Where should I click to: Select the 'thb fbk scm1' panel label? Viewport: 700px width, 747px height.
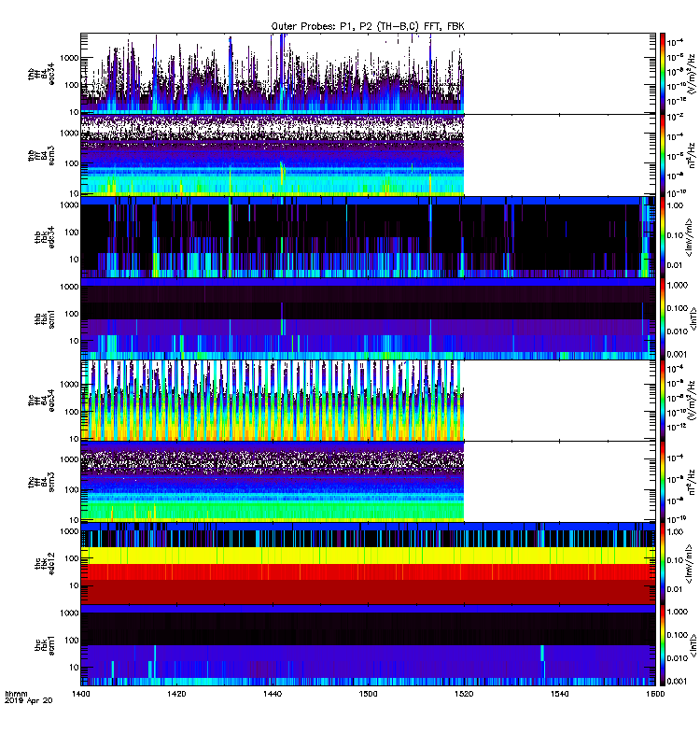[44, 319]
